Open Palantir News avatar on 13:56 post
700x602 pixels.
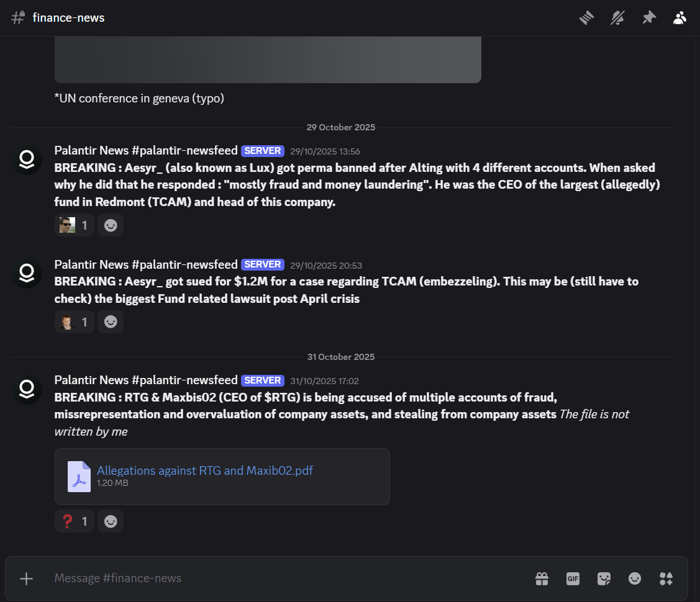[27, 161]
